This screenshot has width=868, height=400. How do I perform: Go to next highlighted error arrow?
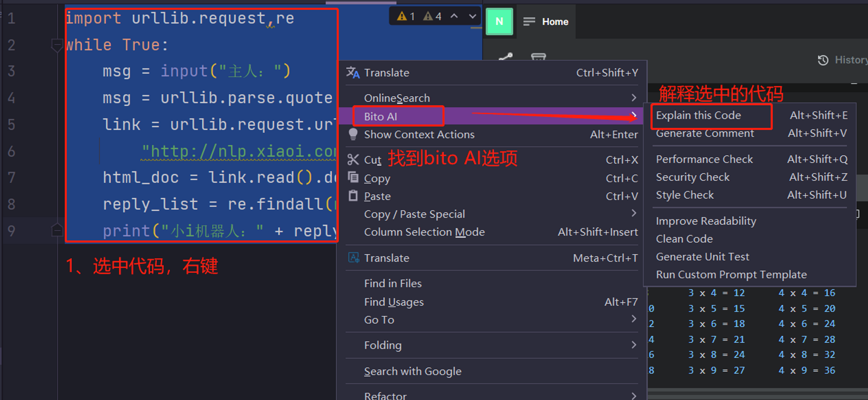click(x=473, y=16)
